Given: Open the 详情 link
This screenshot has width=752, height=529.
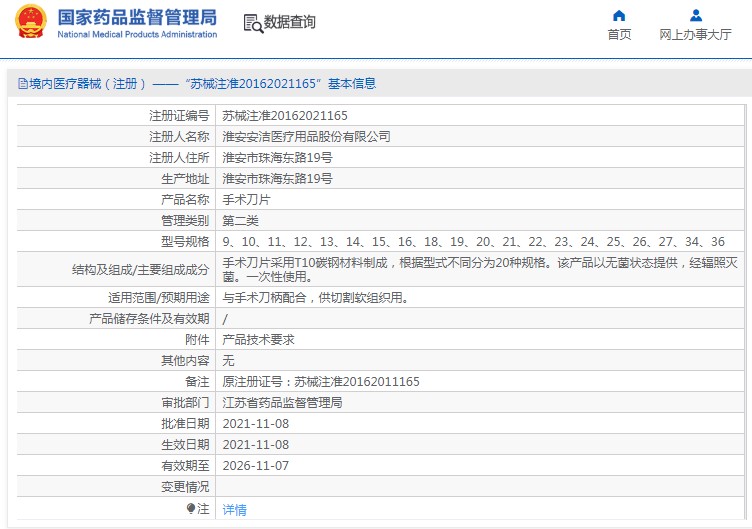Looking at the screenshot, I should pos(235,509).
